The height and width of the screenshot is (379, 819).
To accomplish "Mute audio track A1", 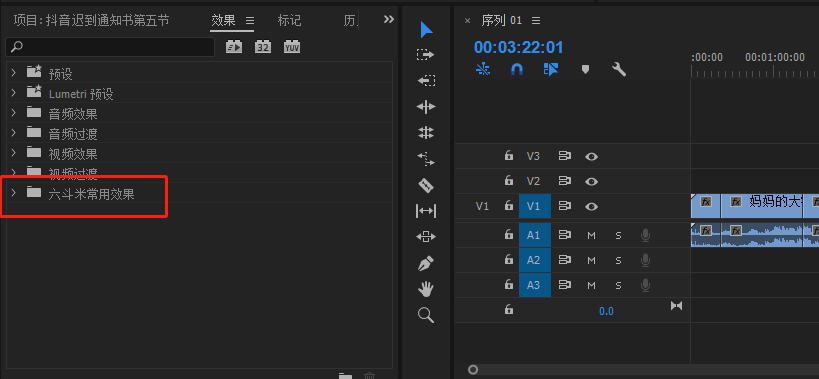I will click(591, 235).
